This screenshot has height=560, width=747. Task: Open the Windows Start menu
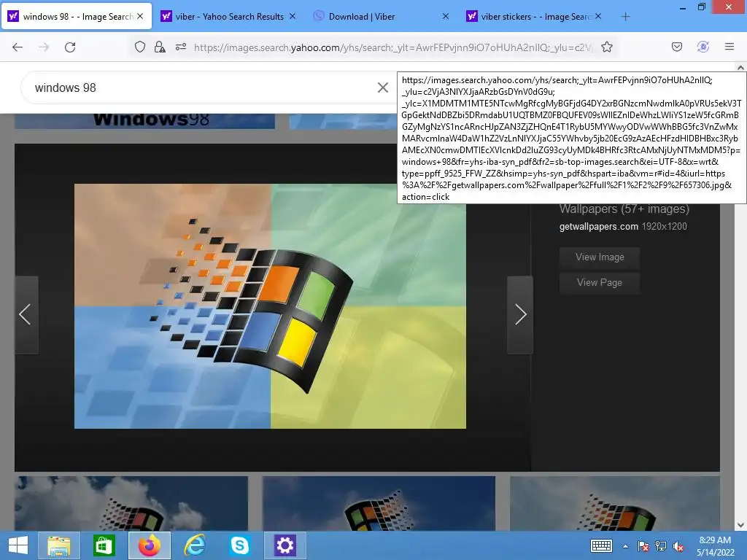coord(18,545)
